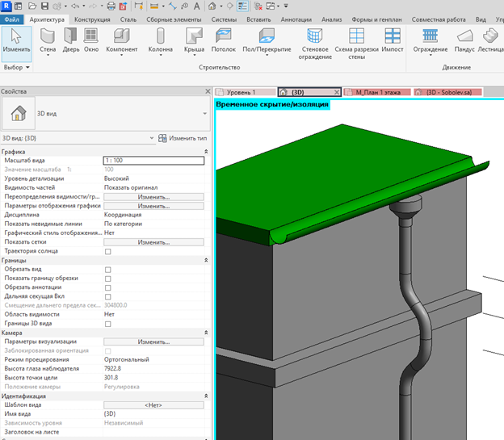
Task: Click the Масштаб вида 1:100 field
Action: click(x=153, y=161)
